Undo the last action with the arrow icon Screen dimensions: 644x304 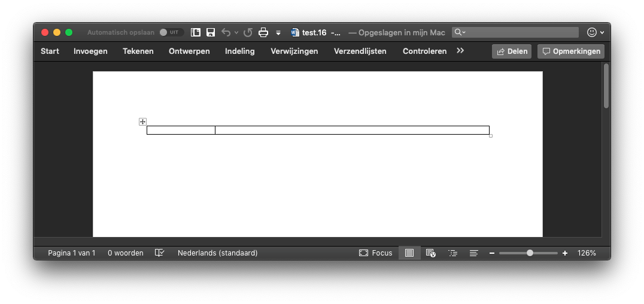tap(226, 32)
